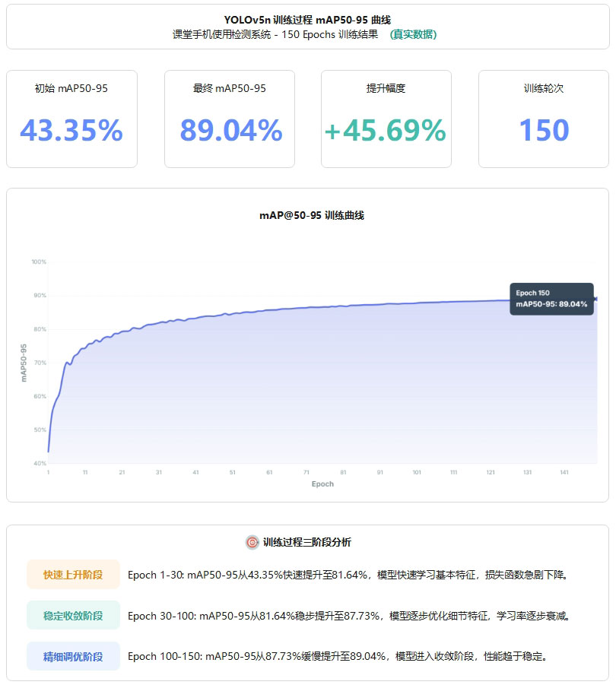Click the Epoch 150 tooltip box

click(551, 299)
